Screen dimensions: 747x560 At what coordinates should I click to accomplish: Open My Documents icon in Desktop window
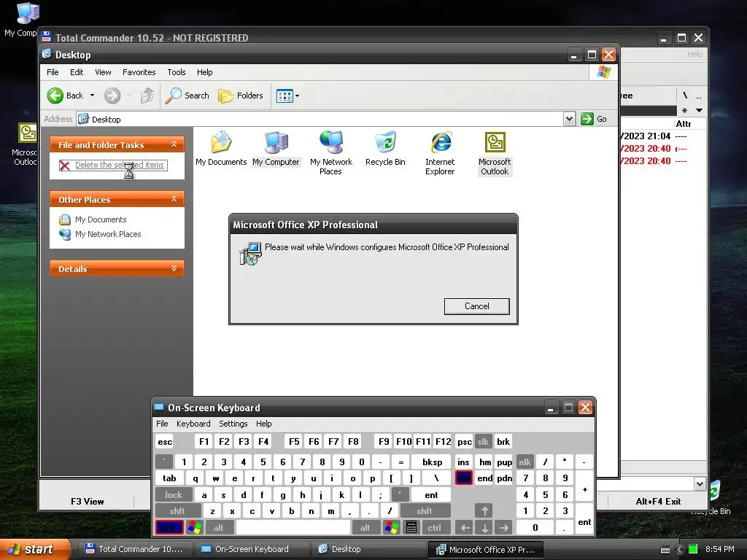pyautogui.click(x=221, y=149)
